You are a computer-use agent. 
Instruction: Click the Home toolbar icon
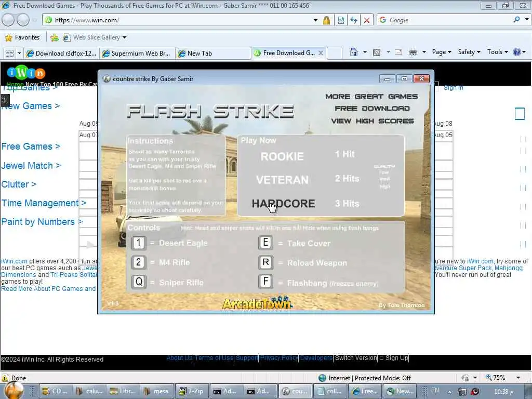click(x=353, y=52)
